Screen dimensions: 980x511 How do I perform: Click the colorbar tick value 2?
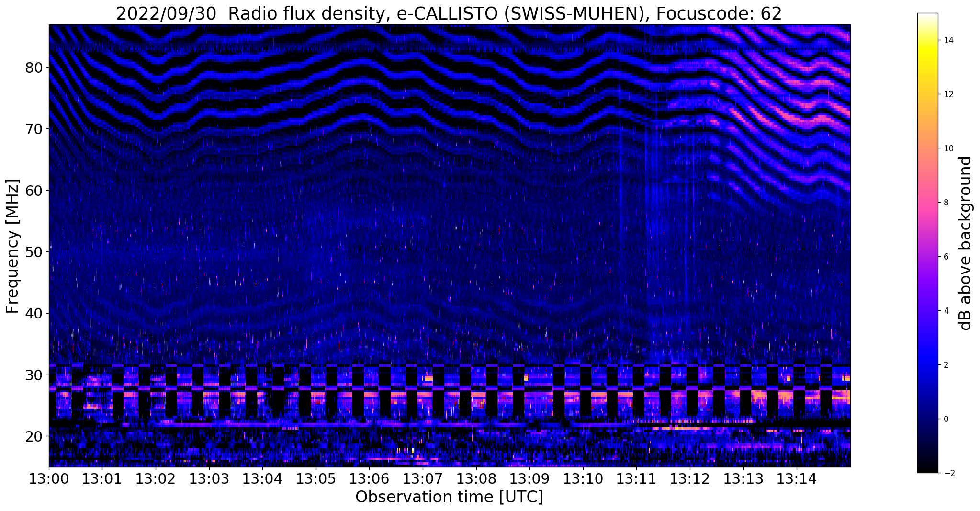click(x=946, y=365)
